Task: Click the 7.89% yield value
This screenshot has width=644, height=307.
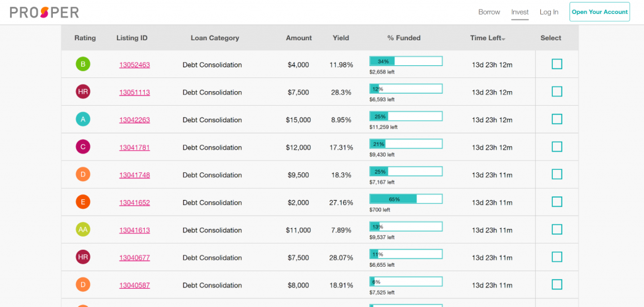Action: 341,230
